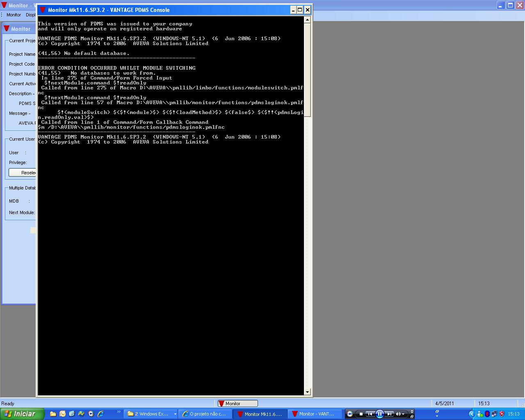Open the folder quick launch icon

tap(53, 414)
